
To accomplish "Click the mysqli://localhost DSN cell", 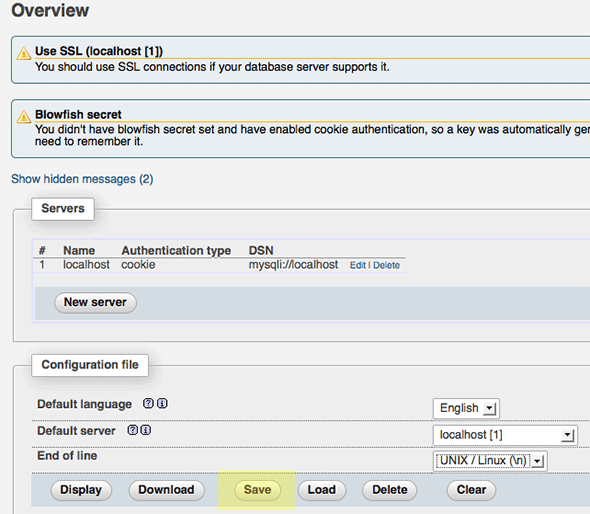I will click(x=293, y=265).
